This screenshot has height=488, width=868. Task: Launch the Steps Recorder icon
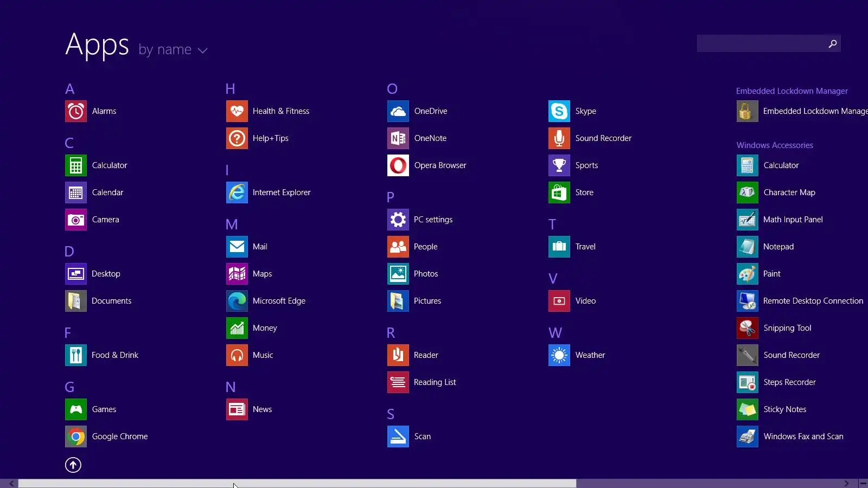[x=748, y=382]
